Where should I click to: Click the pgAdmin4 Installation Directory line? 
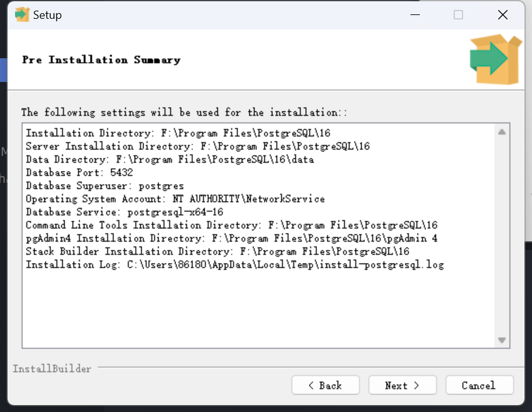[232, 238]
